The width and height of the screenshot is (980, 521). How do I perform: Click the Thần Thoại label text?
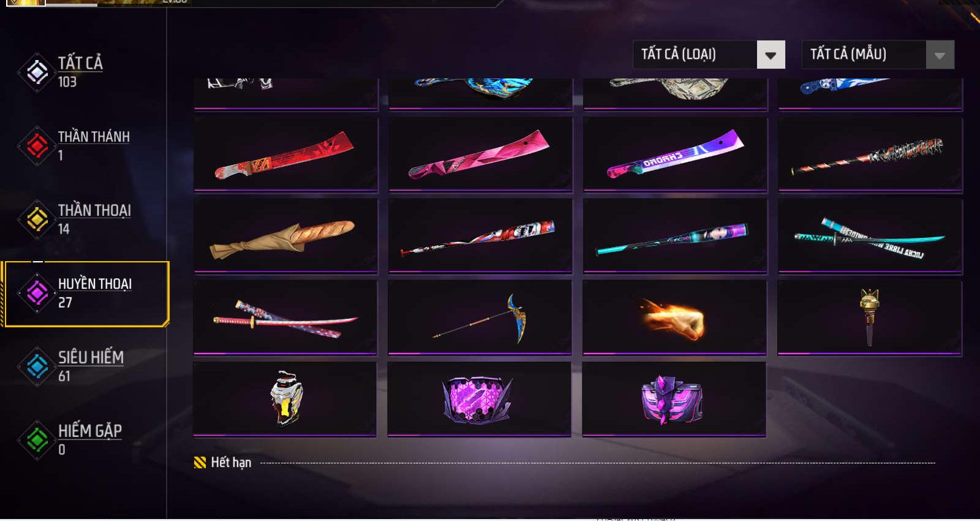click(94, 210)
